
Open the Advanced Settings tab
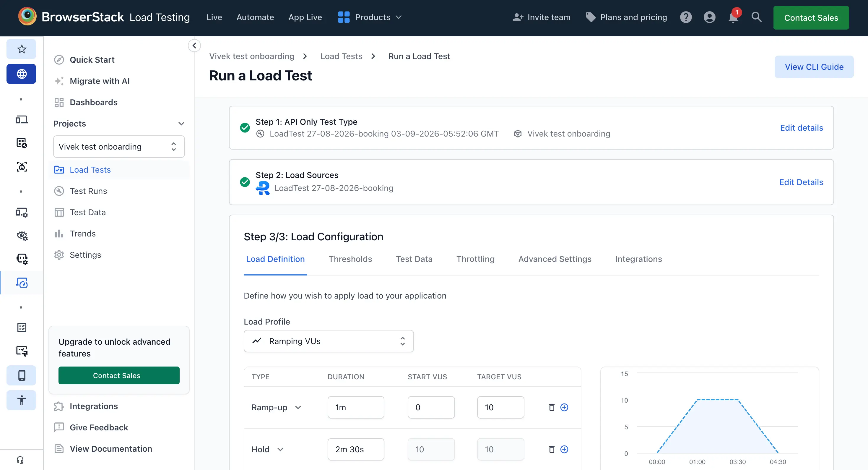click(555, 259)
